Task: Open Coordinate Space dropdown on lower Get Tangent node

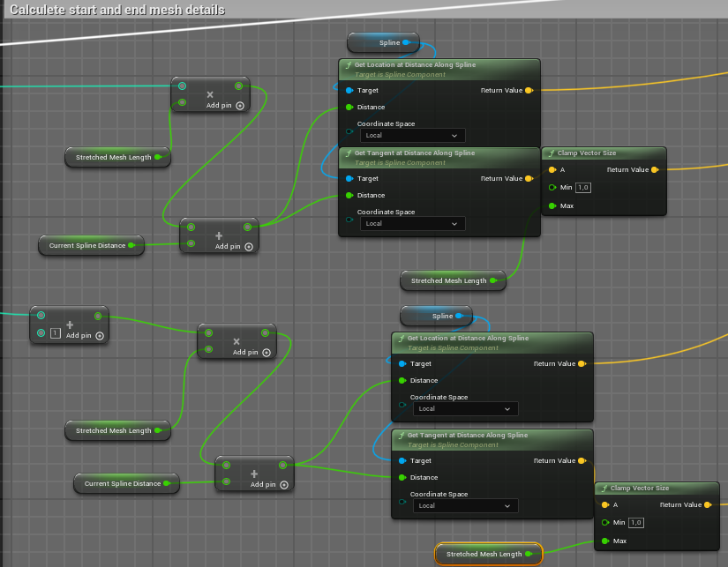Action: click(x=465, y=506)
